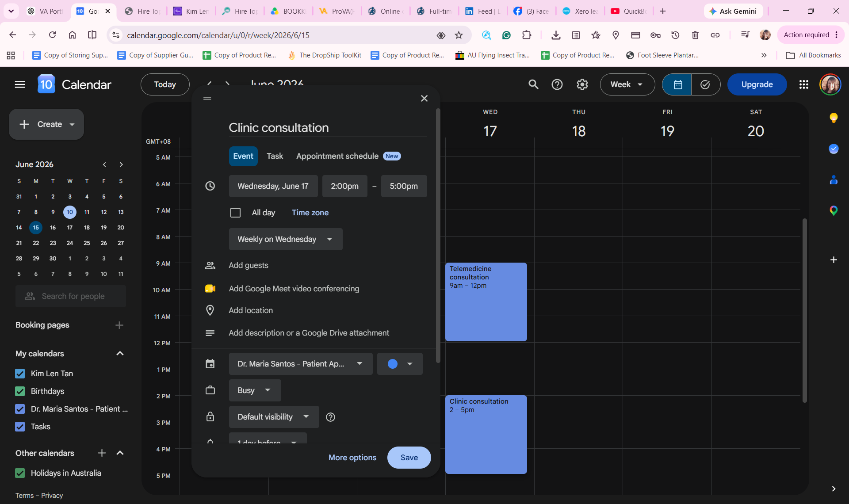Click the Time zone link
The width and height of the screenshot is (849, 504).
coord(310,213)
